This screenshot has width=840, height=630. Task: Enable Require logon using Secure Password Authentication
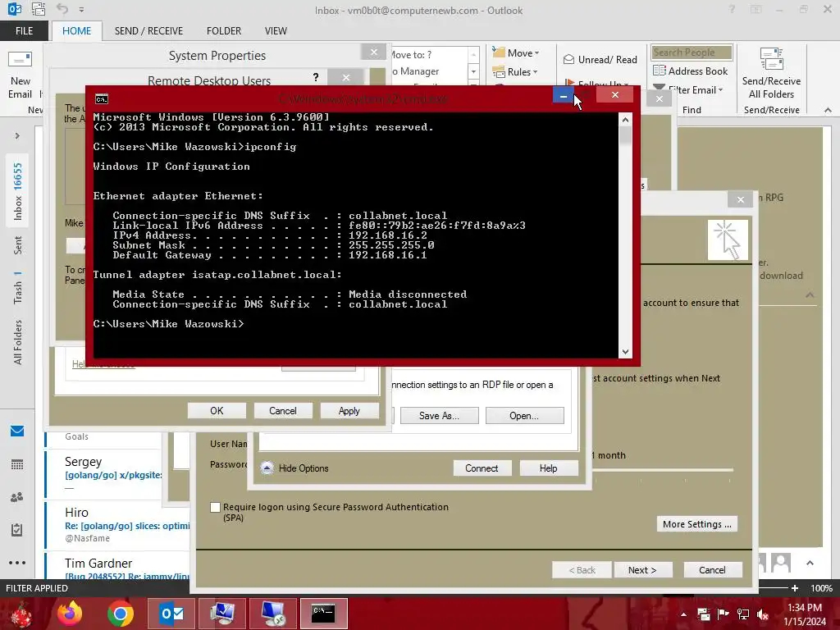[x=216, y=507]
